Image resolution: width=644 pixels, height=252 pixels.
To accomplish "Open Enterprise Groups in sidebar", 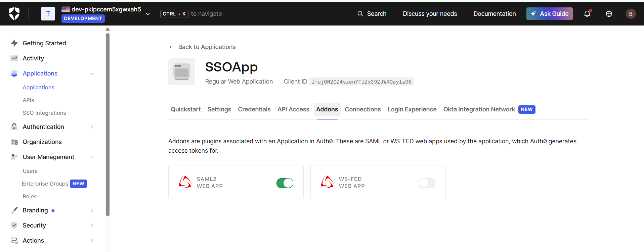I will (45, 184).
